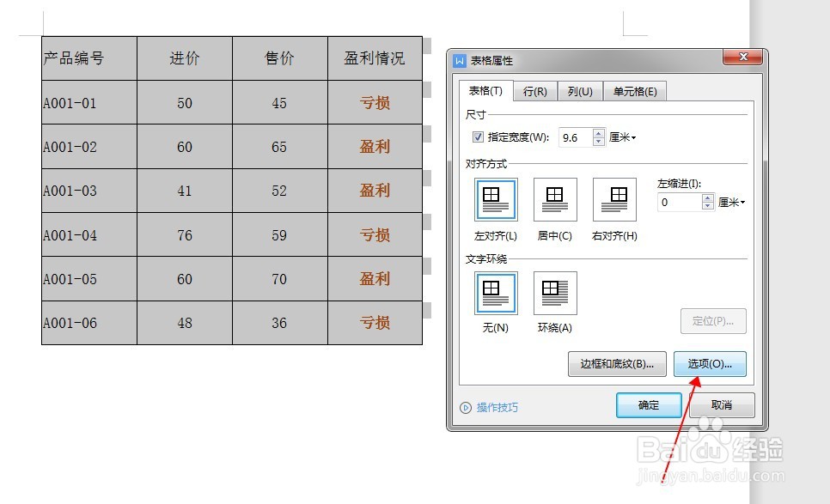Click 进价 value 41 in row A001-03
Image resolution: width=830 pixels, height=504 pixels.
coord(185,191)
